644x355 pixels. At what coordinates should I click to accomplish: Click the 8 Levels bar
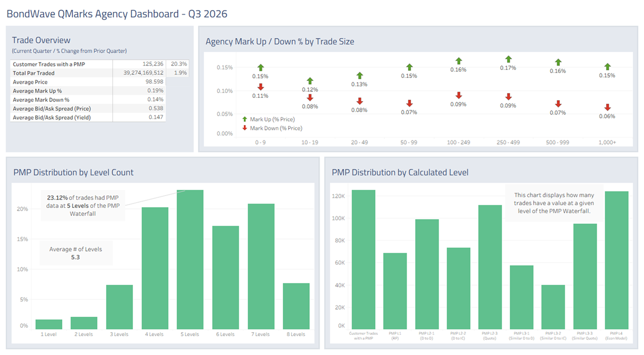point(296,306)
